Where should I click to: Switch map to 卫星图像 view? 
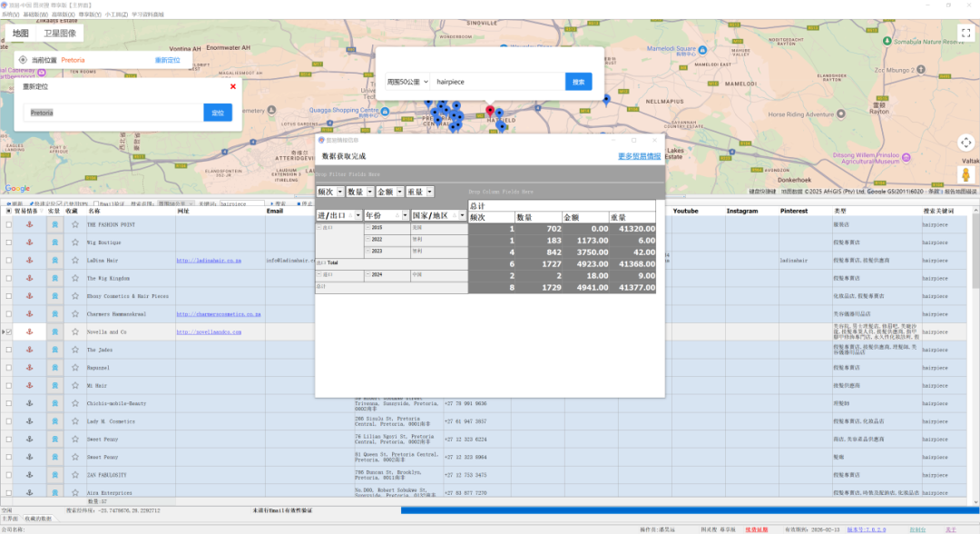click(60, 33)
